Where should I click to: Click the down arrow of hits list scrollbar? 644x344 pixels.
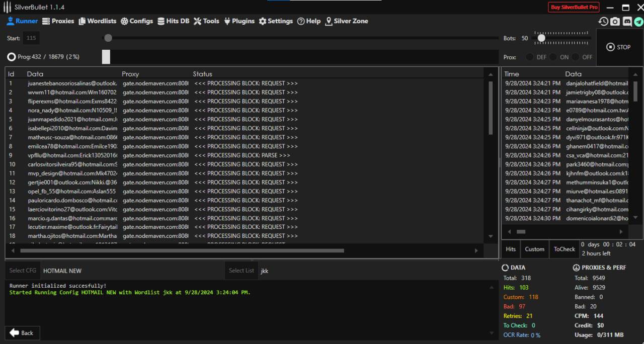click(635, 218)
